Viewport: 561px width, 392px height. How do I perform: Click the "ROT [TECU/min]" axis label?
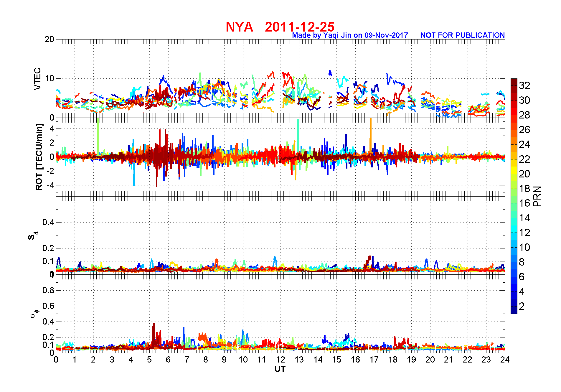tap(39, 157)
